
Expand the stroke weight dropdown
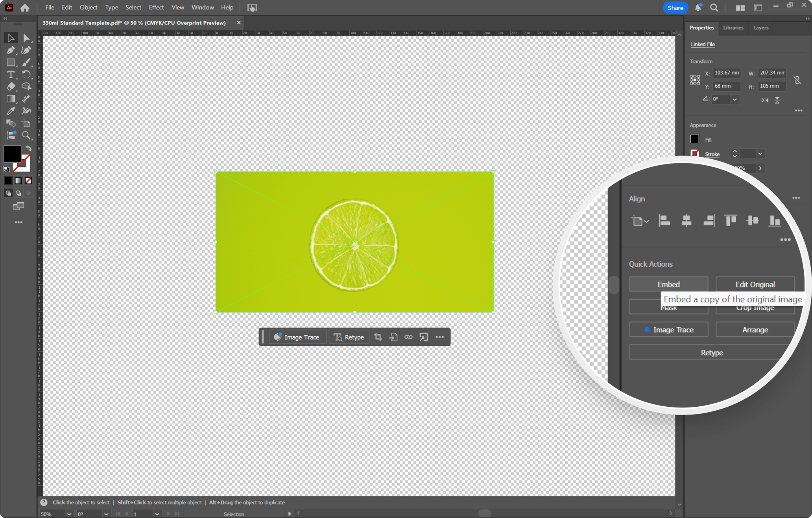pos(760,154)
